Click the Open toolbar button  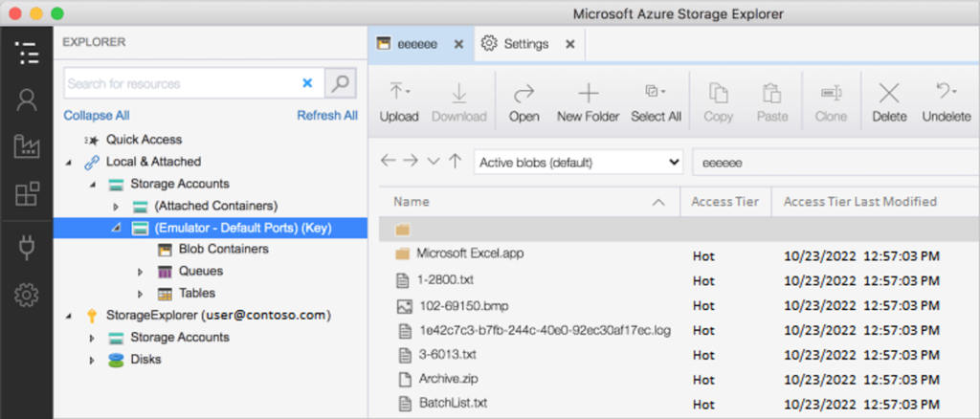coord(523,101)
